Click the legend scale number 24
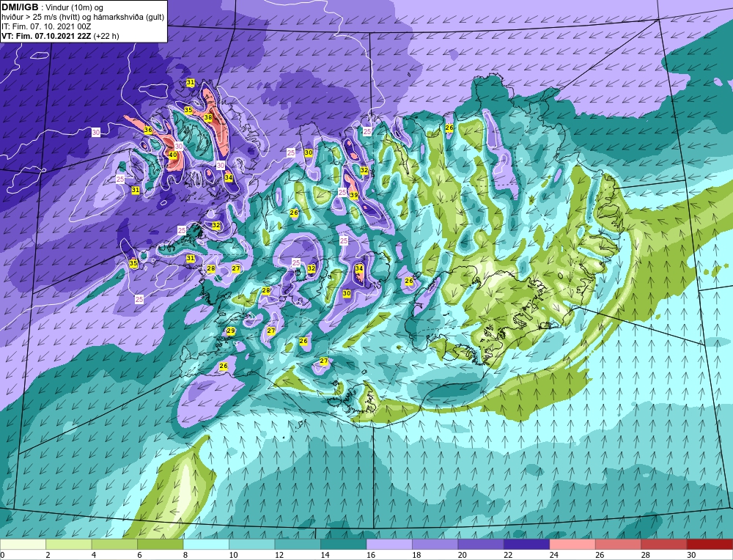Viewport: 733px width, 560px height. [554, 555]
